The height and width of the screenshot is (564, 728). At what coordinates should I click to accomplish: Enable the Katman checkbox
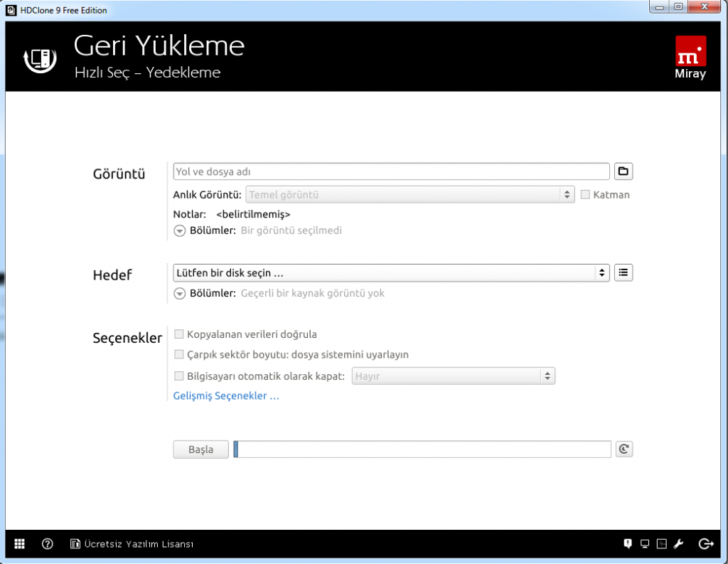pos(586,195)
